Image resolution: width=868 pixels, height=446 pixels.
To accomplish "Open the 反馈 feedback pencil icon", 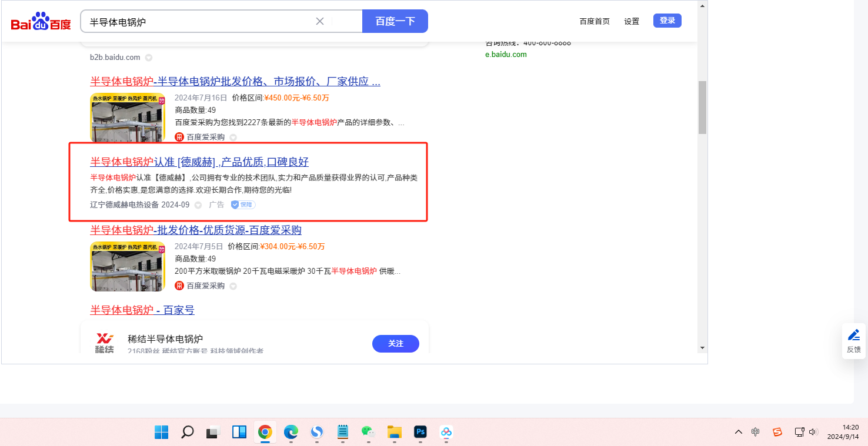I will click(x=853, y=335).
